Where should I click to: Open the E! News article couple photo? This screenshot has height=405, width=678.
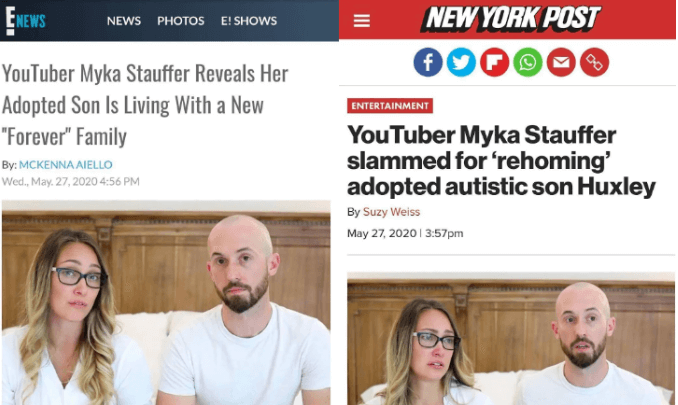[x=166, y=303]
